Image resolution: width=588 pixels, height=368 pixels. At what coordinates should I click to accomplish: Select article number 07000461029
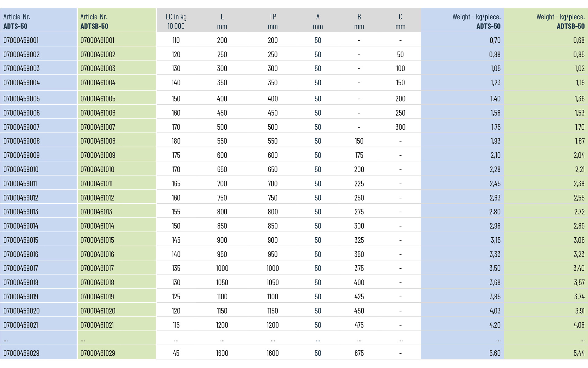[x=98, y=353]
